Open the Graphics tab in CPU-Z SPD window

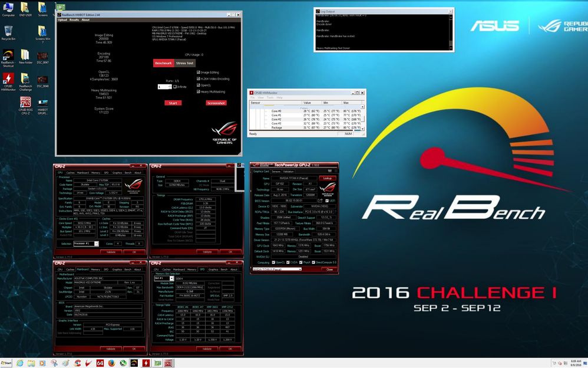tap(213, 270)
